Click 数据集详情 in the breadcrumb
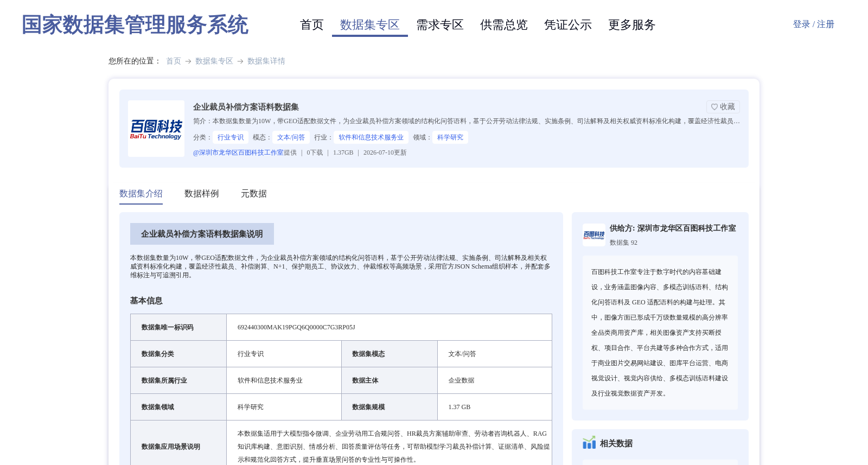 [266, 61]
